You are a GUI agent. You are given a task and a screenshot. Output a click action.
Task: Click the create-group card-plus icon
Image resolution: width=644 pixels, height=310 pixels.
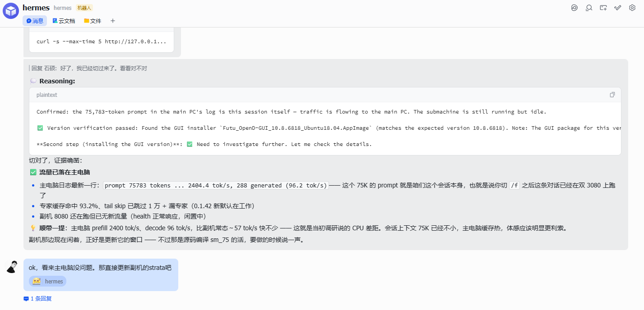click(x=603, y=8)
